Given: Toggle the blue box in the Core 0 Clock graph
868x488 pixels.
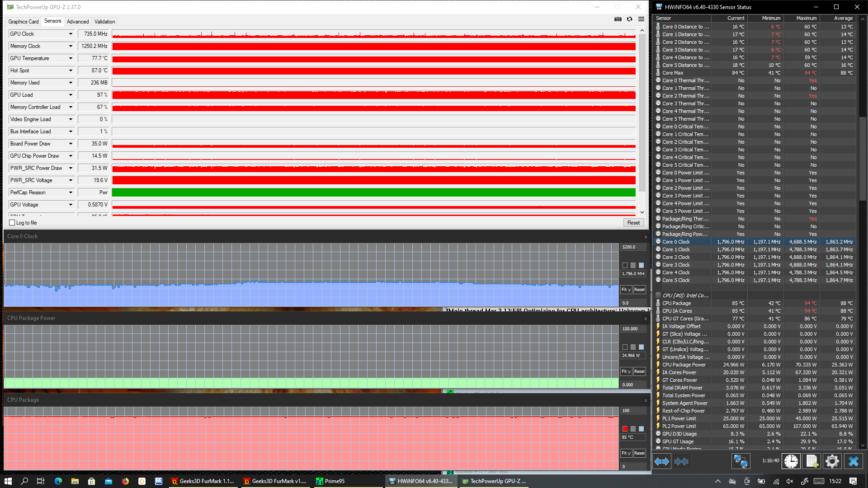Looking at the screenshot, I should pyautogui.click(x=641, y=265).
